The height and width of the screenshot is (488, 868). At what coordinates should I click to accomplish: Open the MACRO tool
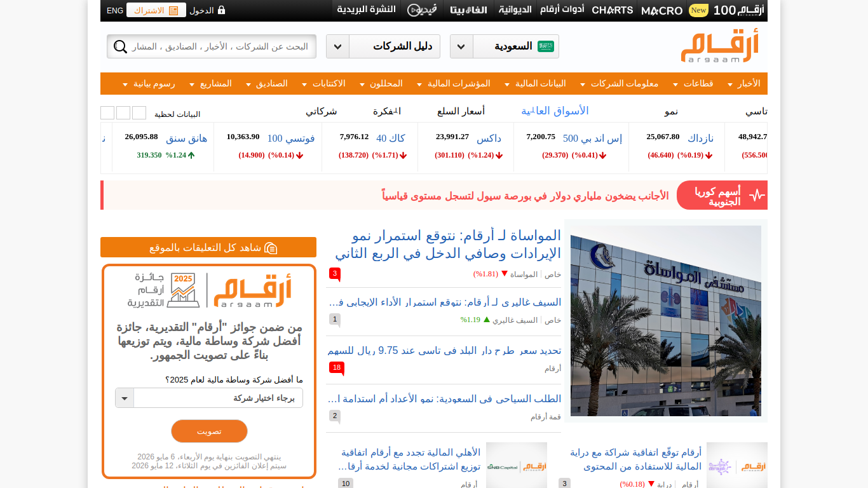662,10
